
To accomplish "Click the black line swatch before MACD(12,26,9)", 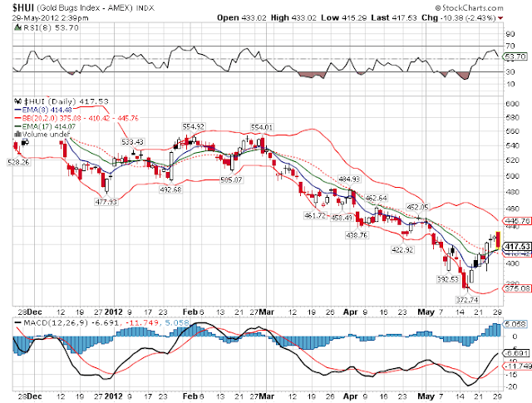I will (18, 322).
